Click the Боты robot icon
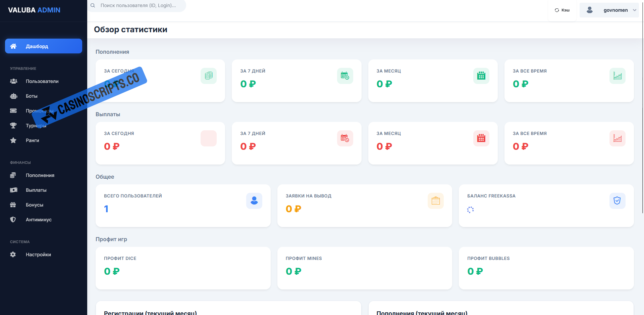644x315 pixels. [x=13, y=96]
